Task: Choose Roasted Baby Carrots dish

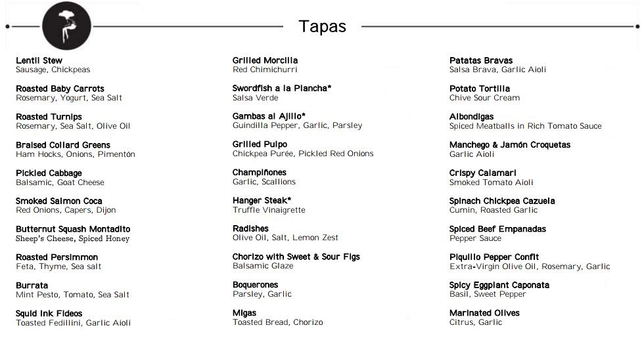Action: pyautogui.click(x=60, y=89)
